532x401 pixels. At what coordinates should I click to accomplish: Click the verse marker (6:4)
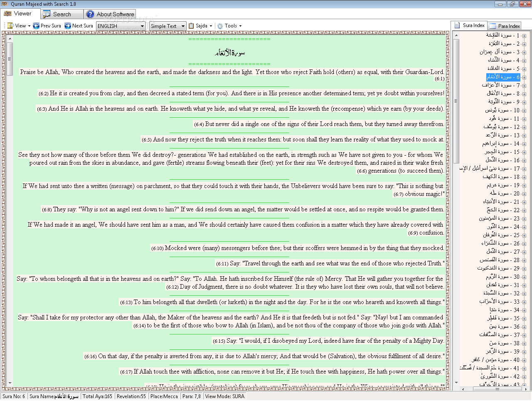pyautogui.click(x=199, y=124)
